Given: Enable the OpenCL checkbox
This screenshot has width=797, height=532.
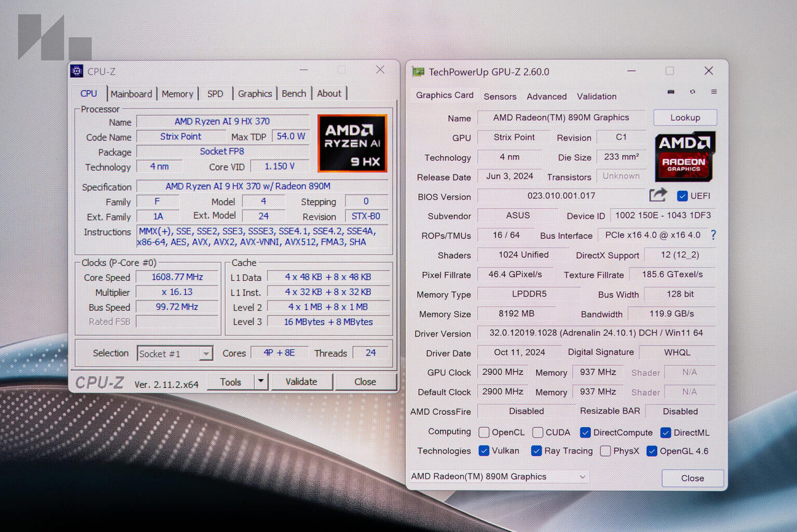Looking at the screenshot, I should click(x=484, y=432).
